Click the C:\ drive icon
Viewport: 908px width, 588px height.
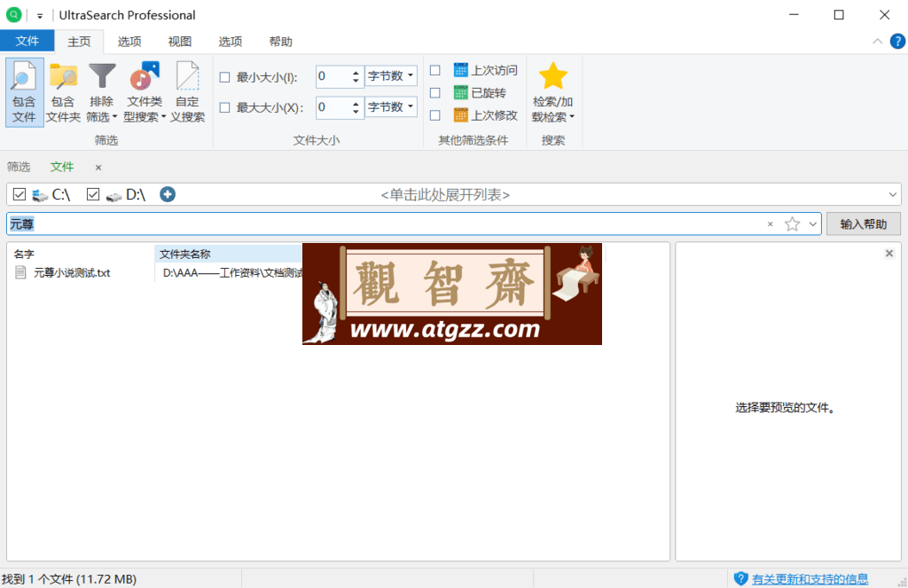click(40, 195)
